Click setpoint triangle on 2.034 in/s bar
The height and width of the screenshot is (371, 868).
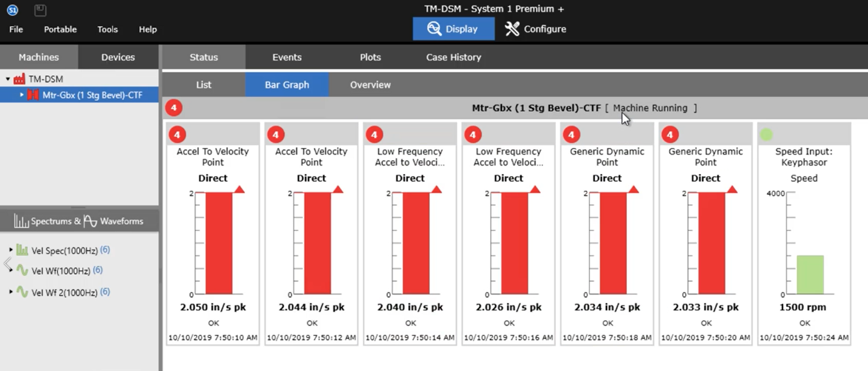[634, 189]
